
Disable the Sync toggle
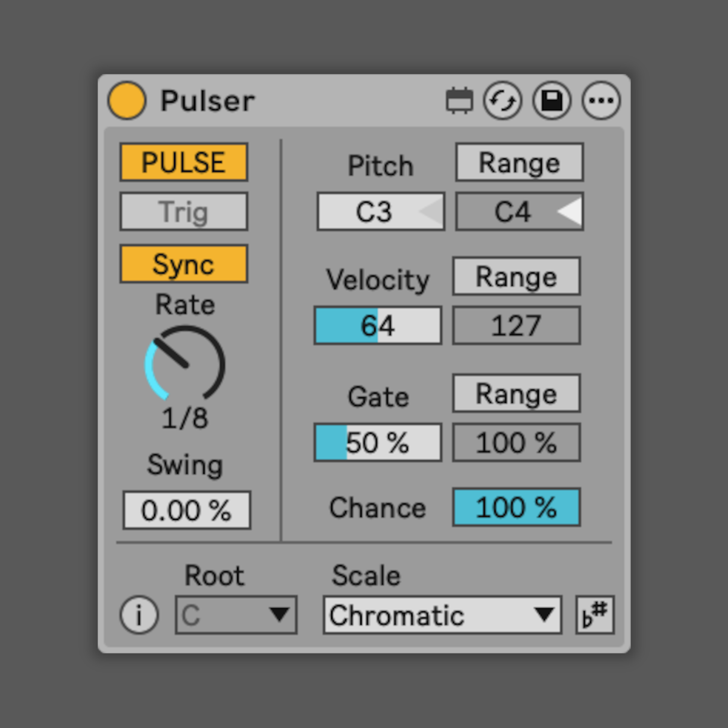pyautogui.click(x=184, y=265)
